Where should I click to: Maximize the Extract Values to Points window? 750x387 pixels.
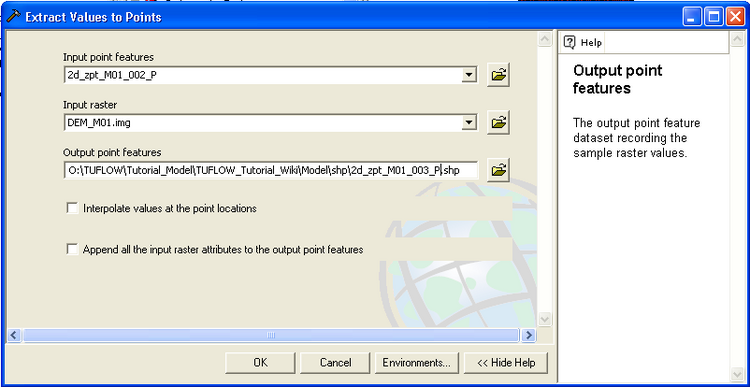tap(714, 18)
